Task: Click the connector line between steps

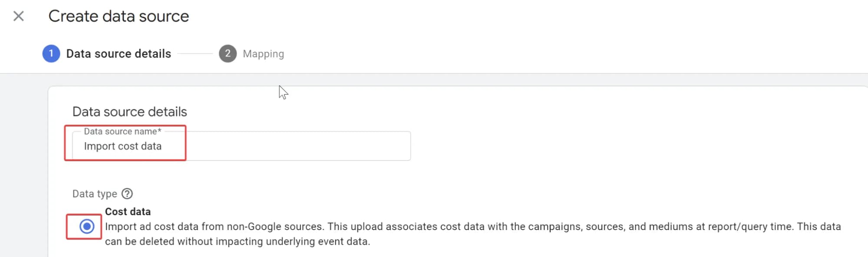Action: [195, 53]
